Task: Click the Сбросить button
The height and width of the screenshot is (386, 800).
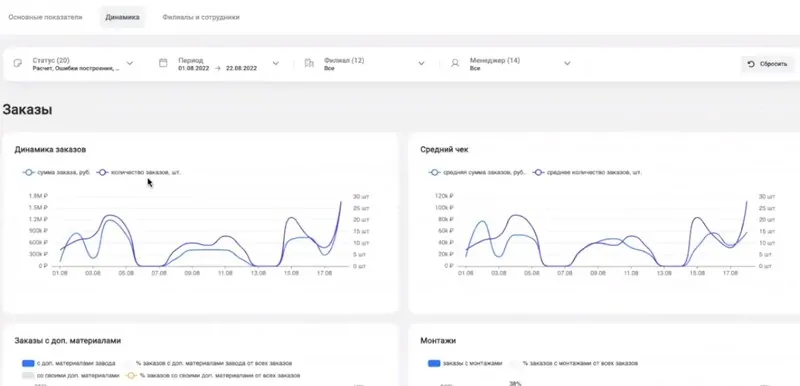Action: click(768, 64)
